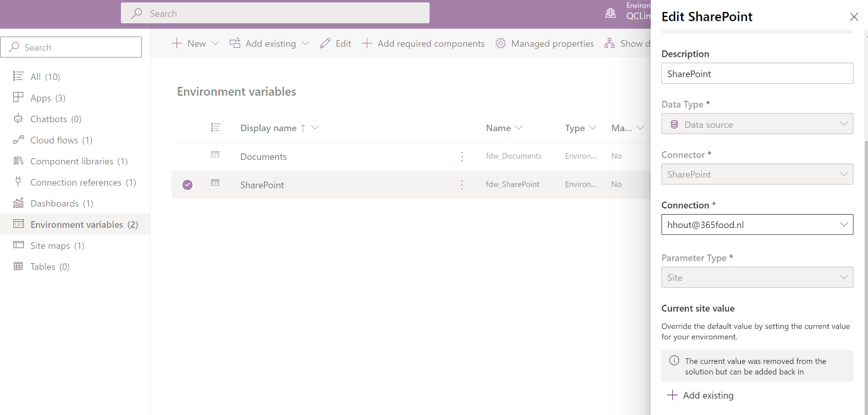Click the Show dependencies hierarchy icon

609,43
